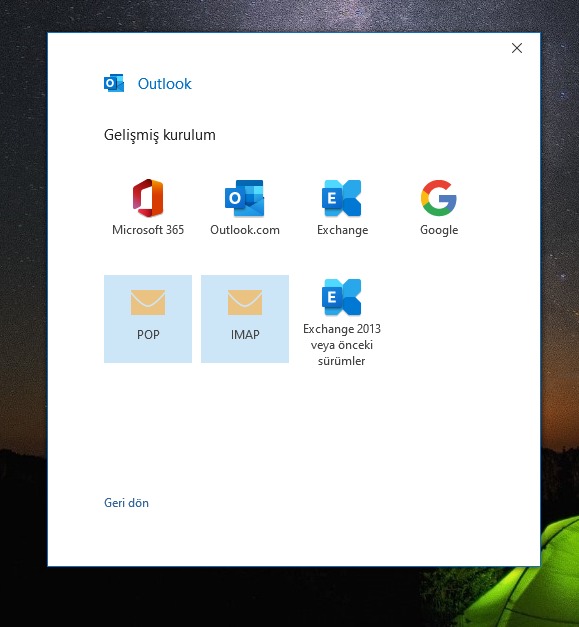Choose the "IMAP" label in the tile
Screen dimensions: 579x627
click(x=245, y=335)
